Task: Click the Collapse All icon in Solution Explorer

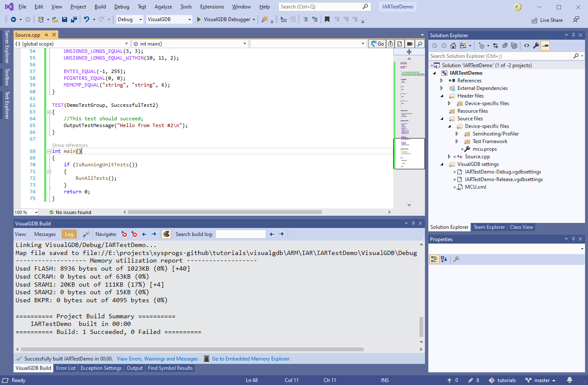Action: [505, 46]
